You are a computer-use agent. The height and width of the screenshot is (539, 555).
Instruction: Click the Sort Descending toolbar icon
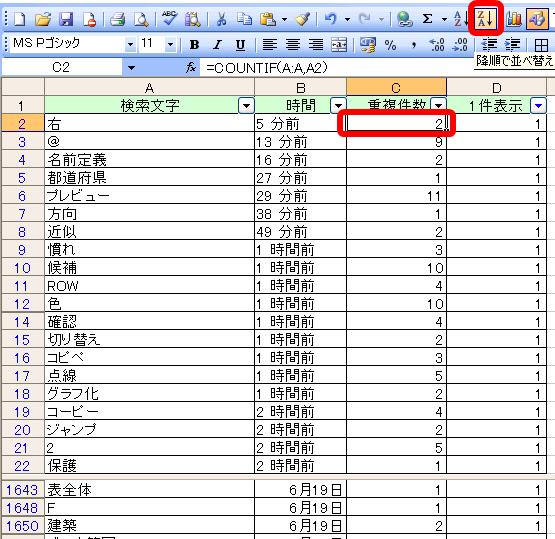[x=485, y=18]
